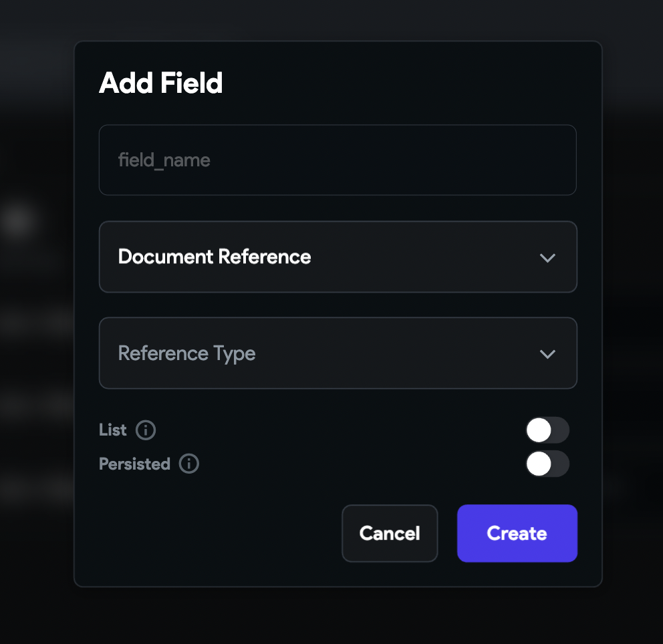Open the Document Reference type dropdown
This screenshot has height=644, width=663.
click(338, 257)
